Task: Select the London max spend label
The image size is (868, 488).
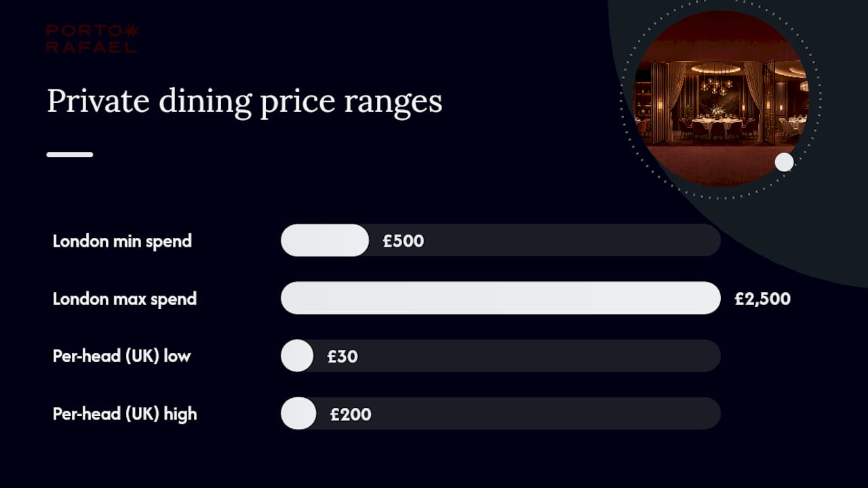Action: point(125,298)
